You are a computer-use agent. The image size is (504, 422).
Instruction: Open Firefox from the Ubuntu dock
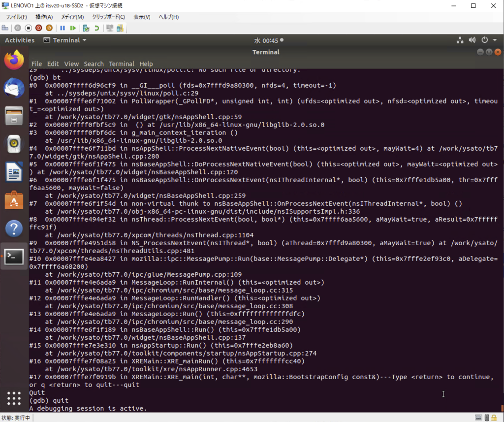pos(14,60)
